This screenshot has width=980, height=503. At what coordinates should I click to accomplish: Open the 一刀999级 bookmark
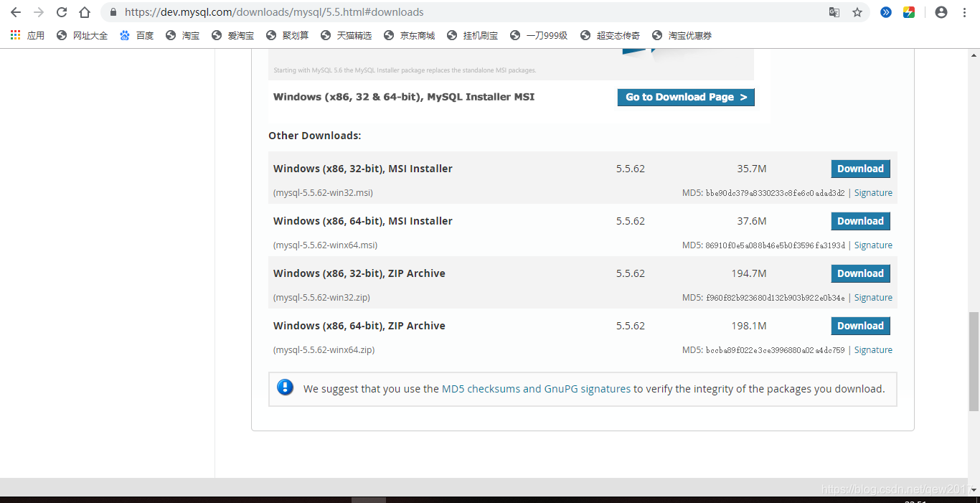[x=539, y=35]
